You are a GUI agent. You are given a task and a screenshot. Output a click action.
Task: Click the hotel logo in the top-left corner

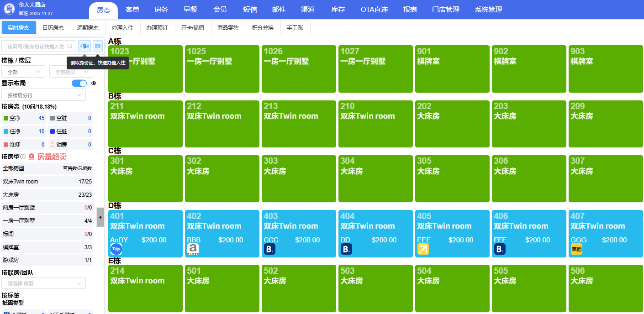pos(9,9)
